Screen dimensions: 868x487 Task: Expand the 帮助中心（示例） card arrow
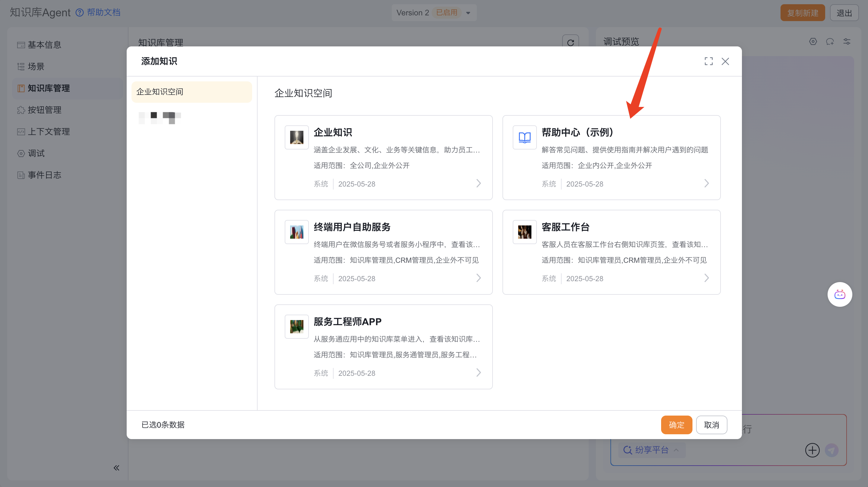point(706,184)
